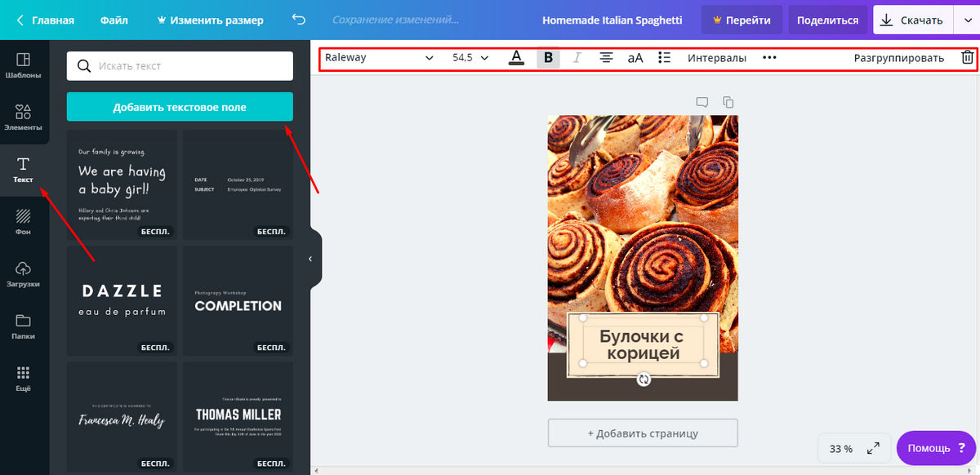Viewport: 980px width, 475px height.
Task: Switch to the Элементы sidebar tab
Action: coord(24,118)
